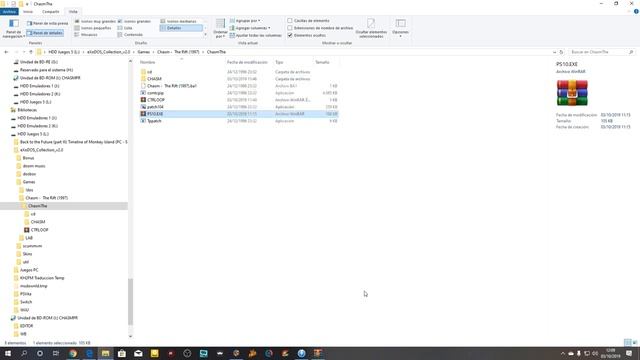
Task: Open Ordenar por dropdown
Action: (220, 29)
